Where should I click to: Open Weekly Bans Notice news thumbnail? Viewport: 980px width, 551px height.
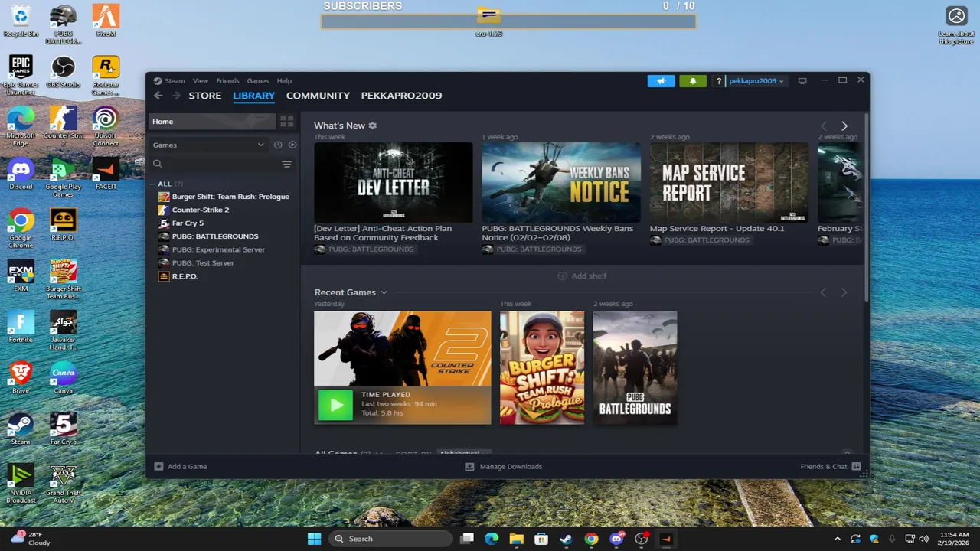tap(561, 182)
